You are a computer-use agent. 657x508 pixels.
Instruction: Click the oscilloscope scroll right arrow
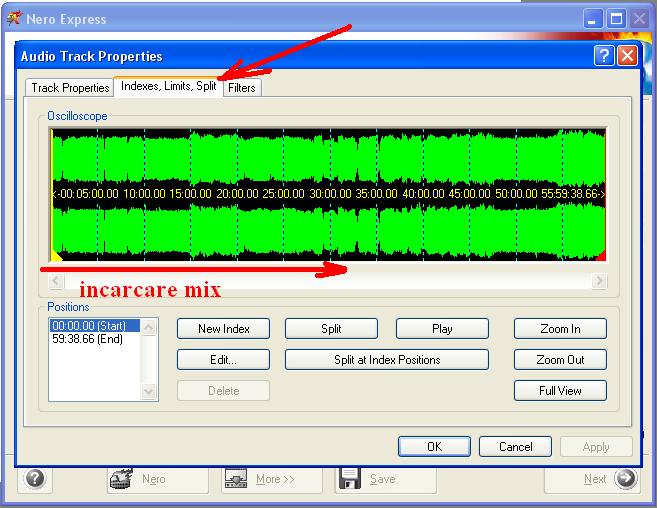(599, 280)
